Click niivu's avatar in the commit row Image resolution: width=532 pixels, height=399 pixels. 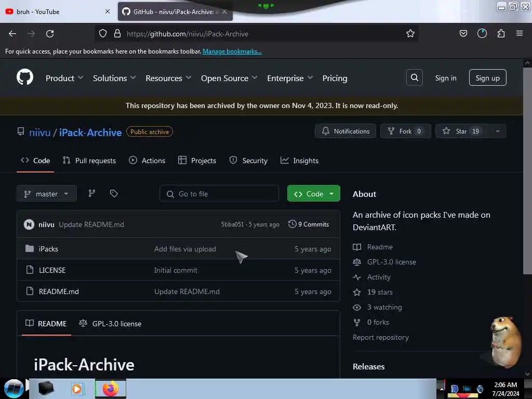point(29,224)
